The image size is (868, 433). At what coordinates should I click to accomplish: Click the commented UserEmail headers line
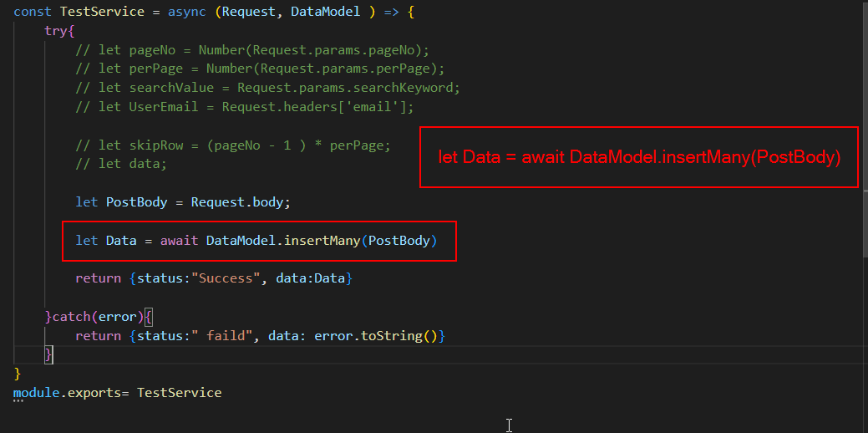click(244, 107)
